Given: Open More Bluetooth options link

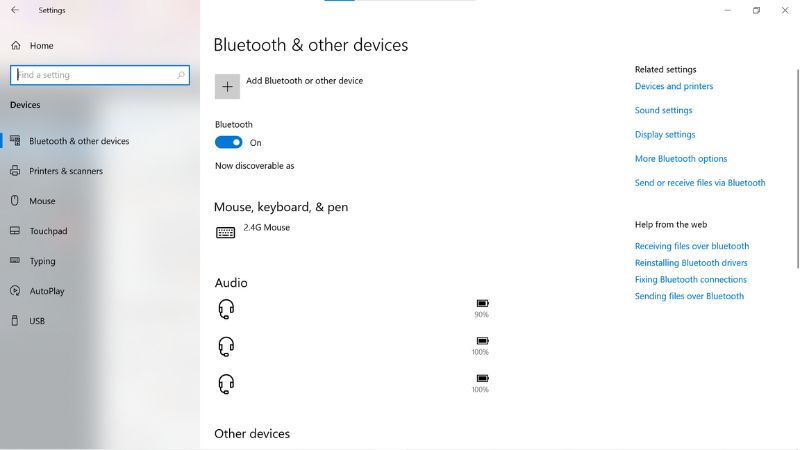Looking at the screenshot, I should [681, 159].
